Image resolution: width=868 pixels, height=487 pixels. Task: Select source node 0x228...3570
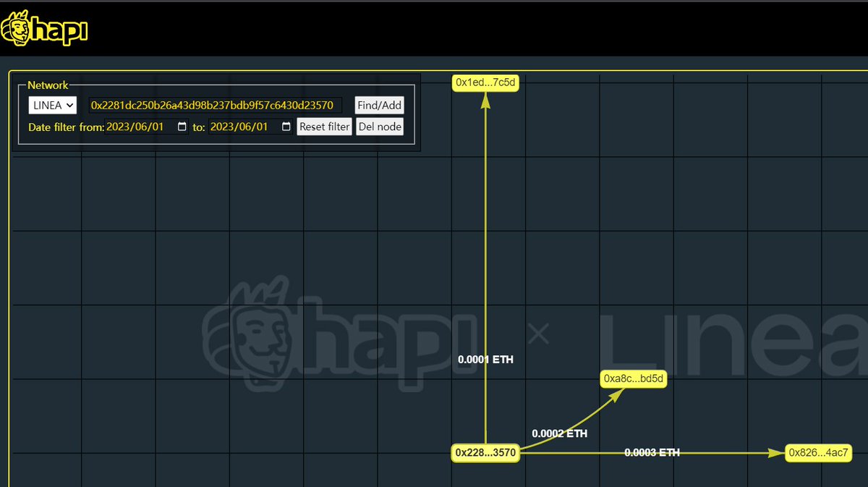(485, 454)
